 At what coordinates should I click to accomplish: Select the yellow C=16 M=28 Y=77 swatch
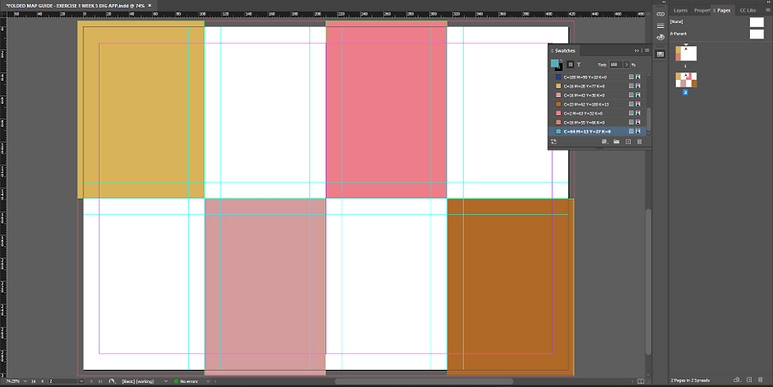[x=597, y=86]
